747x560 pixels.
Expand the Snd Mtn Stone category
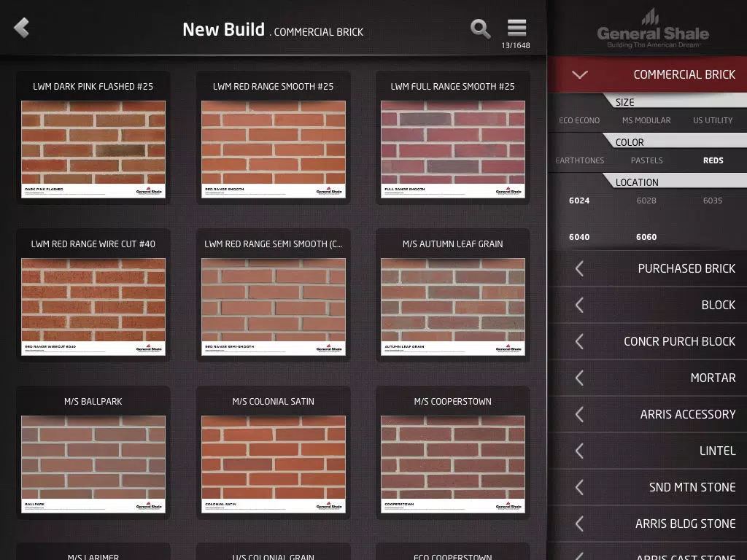[648, 487]
